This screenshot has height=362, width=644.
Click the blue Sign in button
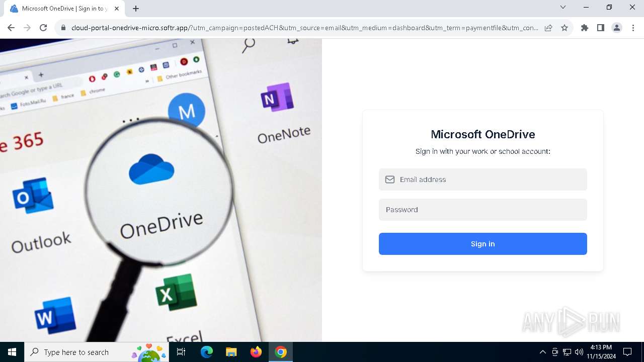[x=483, y=244]
